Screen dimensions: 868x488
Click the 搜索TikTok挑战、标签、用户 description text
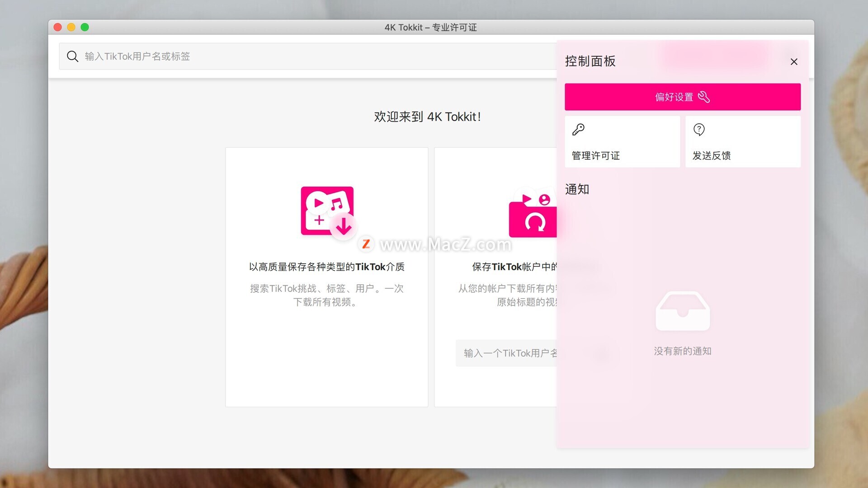327,295
